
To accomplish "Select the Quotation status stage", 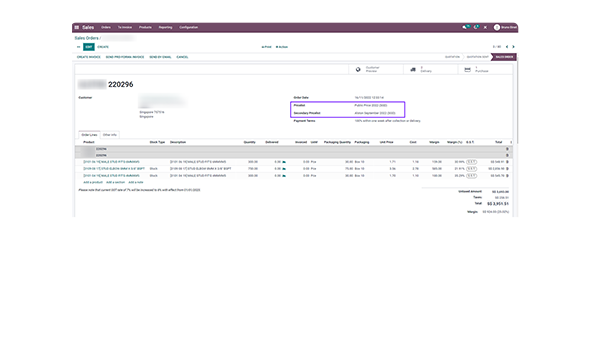I will click(x=452, y=57).
